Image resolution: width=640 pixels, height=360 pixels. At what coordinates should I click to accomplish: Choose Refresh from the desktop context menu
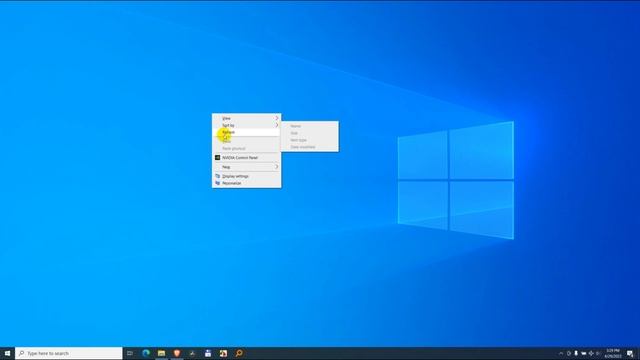(x=247, y=132)
